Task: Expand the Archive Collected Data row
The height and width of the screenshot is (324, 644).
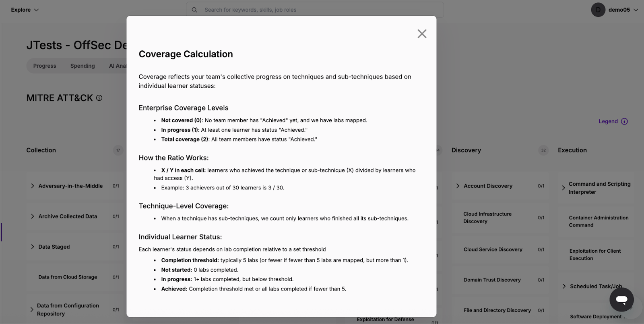Action: (33, 216)
